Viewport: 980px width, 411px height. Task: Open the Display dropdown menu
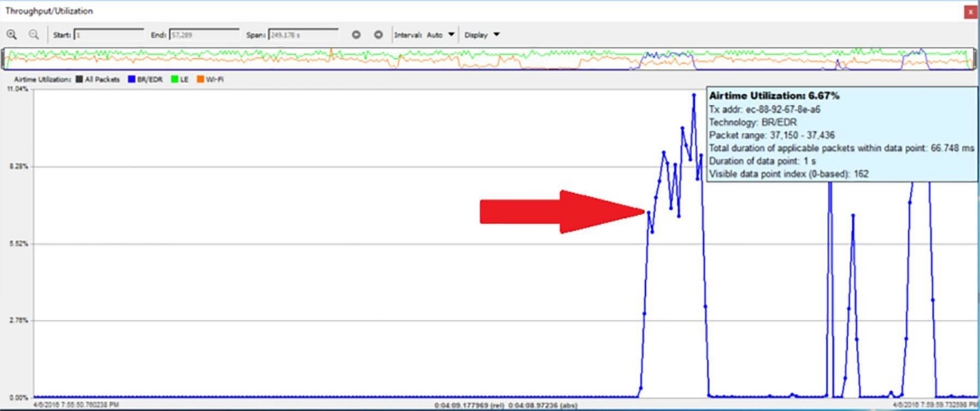pos(482,34)
